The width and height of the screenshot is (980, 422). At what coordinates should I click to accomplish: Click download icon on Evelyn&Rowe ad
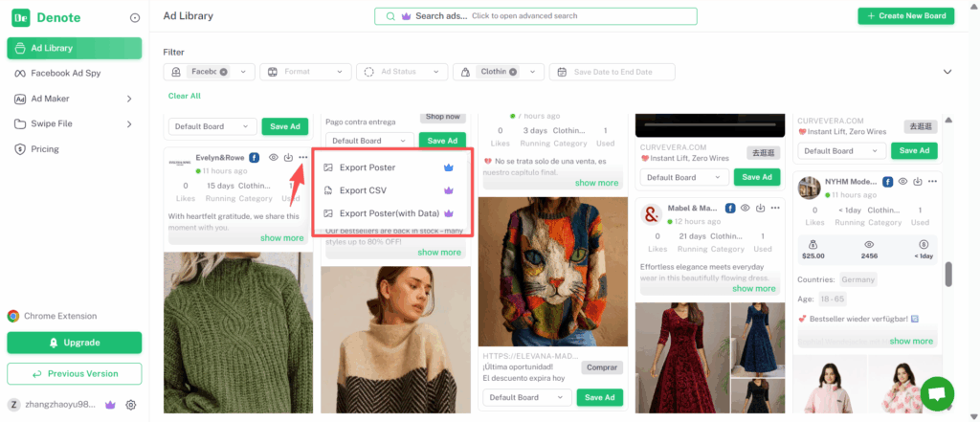(x=288, y=158)
